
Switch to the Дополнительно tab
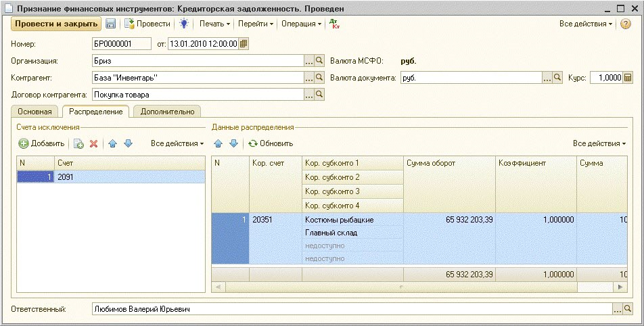[166, 112]
